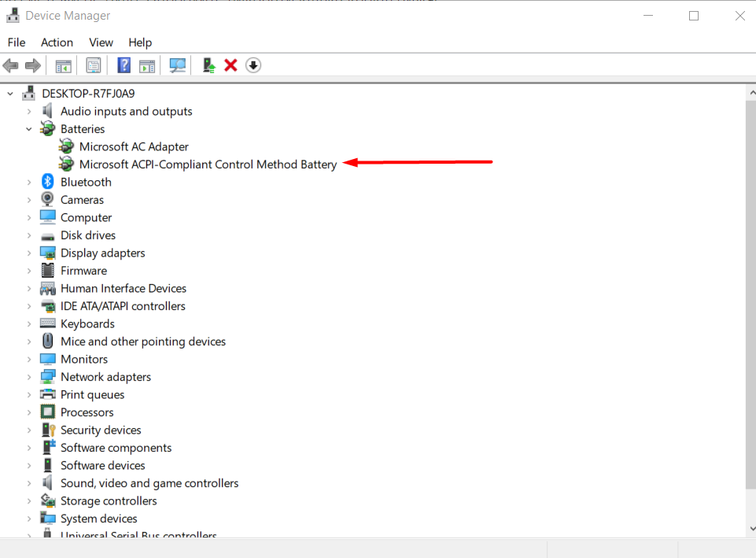Collapse the DESKTOP-R7FJ0A9 root node
Screen dimensions: 756x558
click(x=11, y=94)
